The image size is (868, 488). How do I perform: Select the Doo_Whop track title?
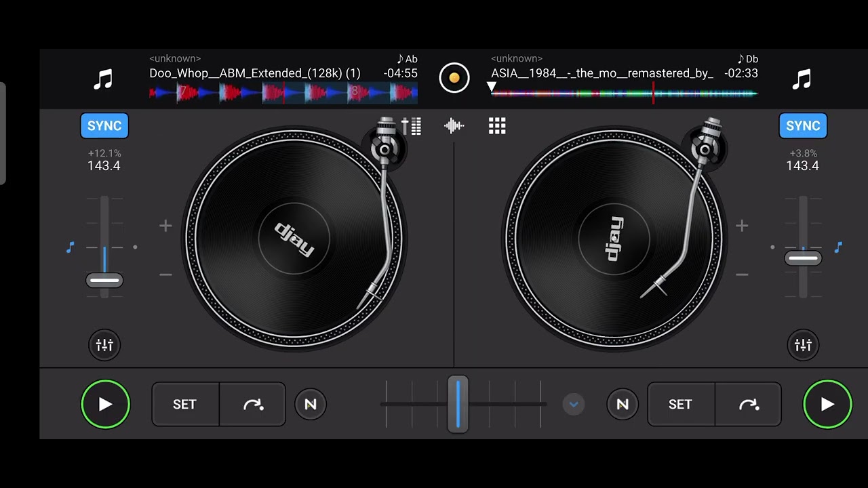[255, 73]
